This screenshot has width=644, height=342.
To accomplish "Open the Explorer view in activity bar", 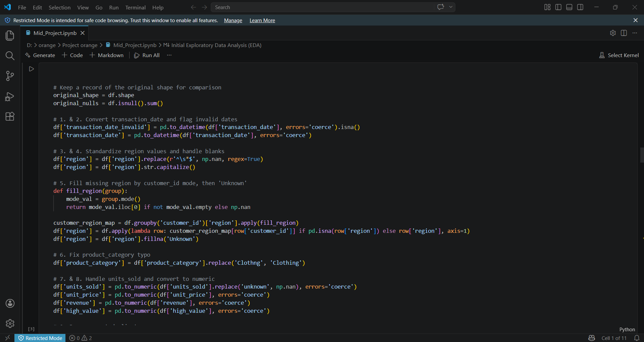I will coord(10,35).
